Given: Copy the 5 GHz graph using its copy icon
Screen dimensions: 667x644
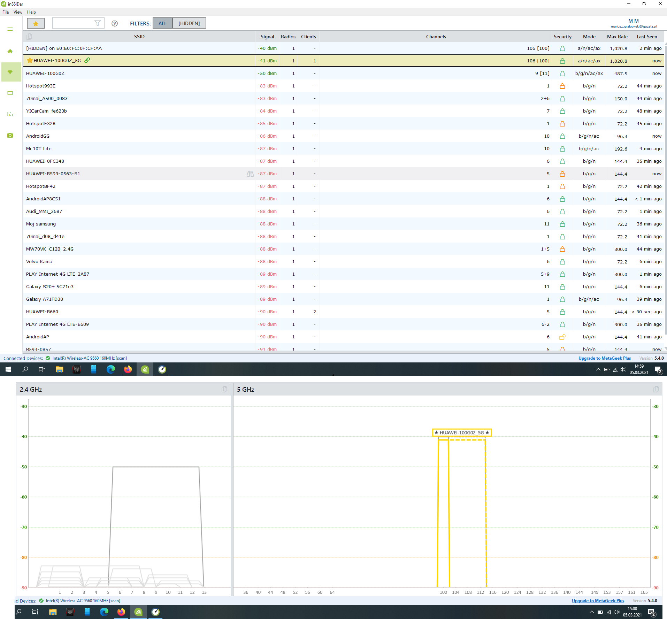Looking at the screenshot, I should coord(656,389).
